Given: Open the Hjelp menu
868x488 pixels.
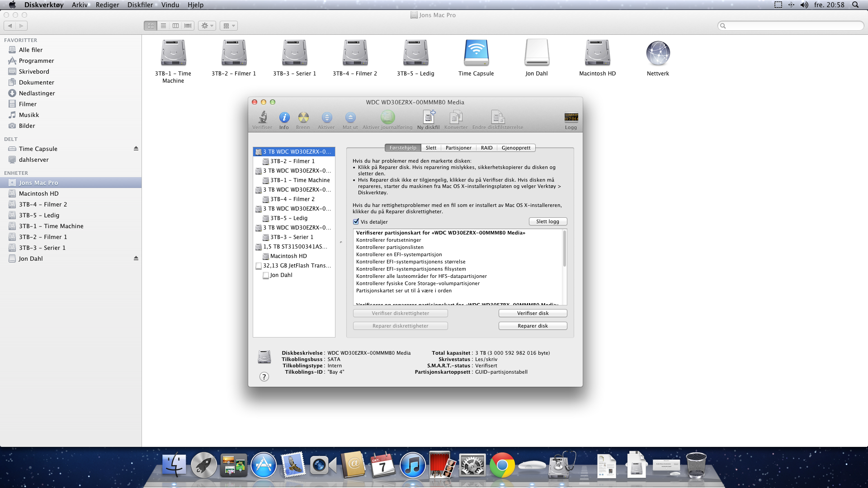Looking at the screenshot, I should (195, 5).
